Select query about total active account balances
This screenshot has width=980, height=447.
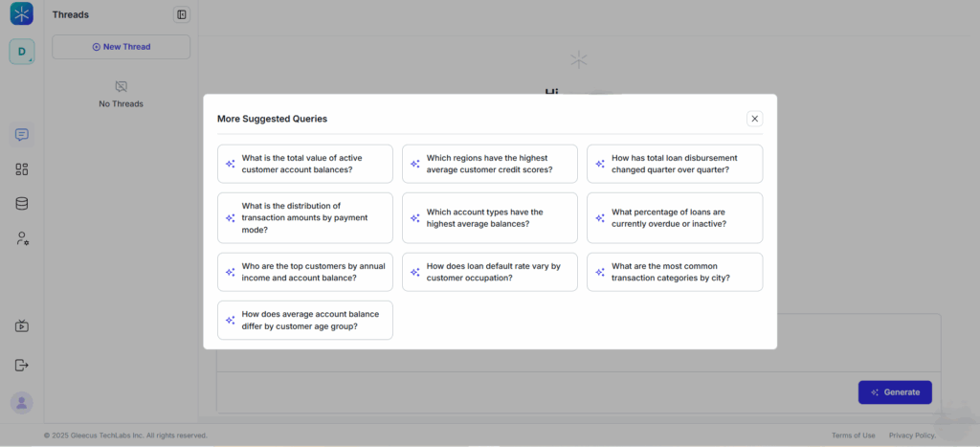[305, 164]
